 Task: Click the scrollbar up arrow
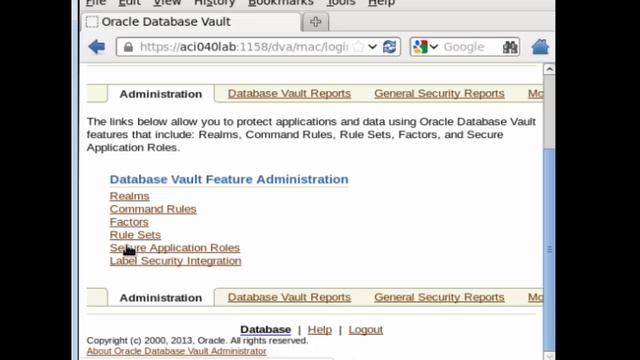(x=549, y=69)
